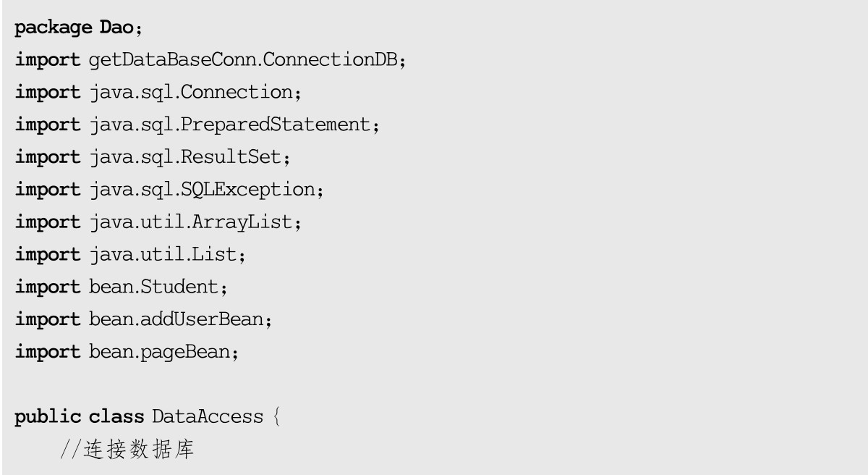Click the DataAccess class name
The image size is (868, 475).
pyautogui.click(x=208, y=416)
